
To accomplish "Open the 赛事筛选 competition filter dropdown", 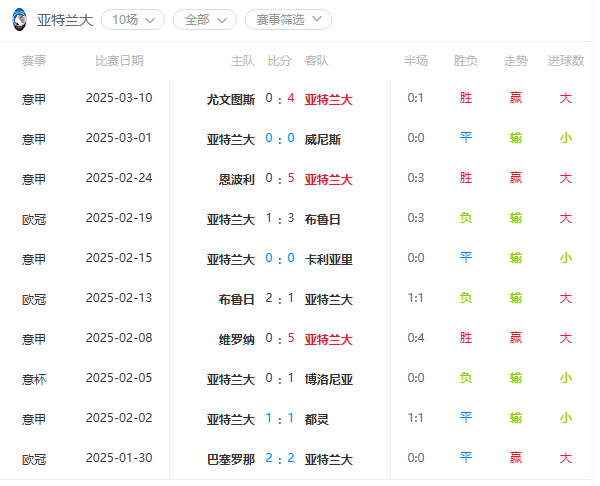I will (x=288, y=20).
